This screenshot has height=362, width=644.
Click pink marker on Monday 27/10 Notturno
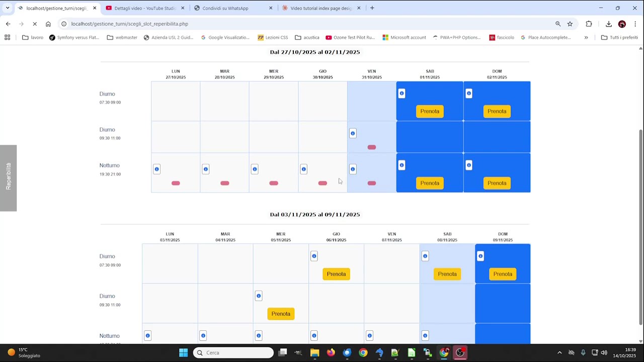coord(176,183)
